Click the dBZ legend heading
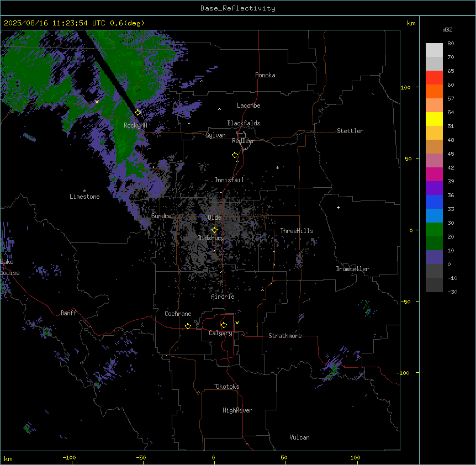The width and height of the screenshot is (476, 465). [447, 29]
